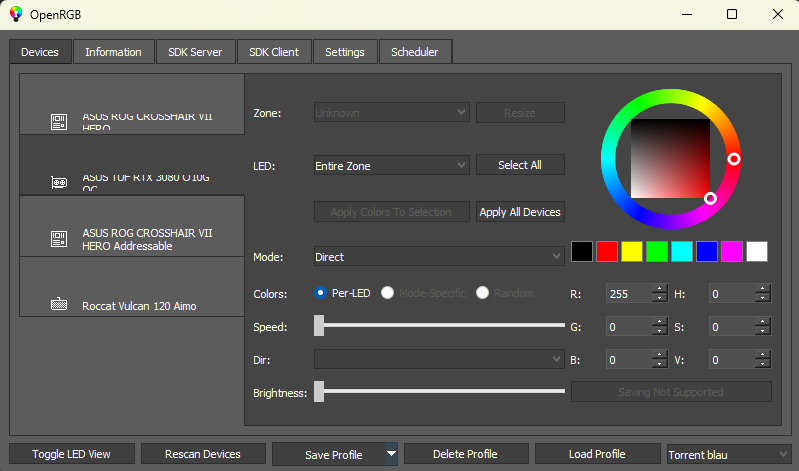799x471 pixels.
Task: Pick the white color swatch
Action: [x=757, y=251]
